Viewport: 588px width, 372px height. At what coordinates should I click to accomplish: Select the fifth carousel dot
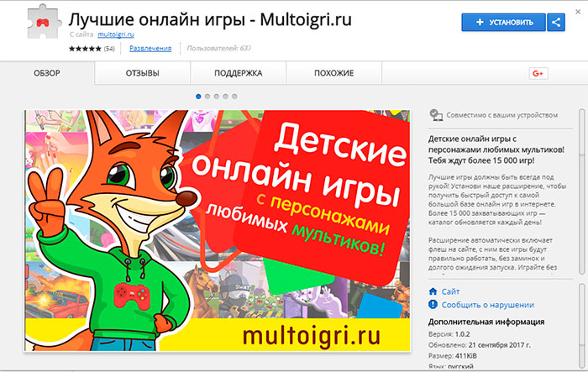[234, 97]
